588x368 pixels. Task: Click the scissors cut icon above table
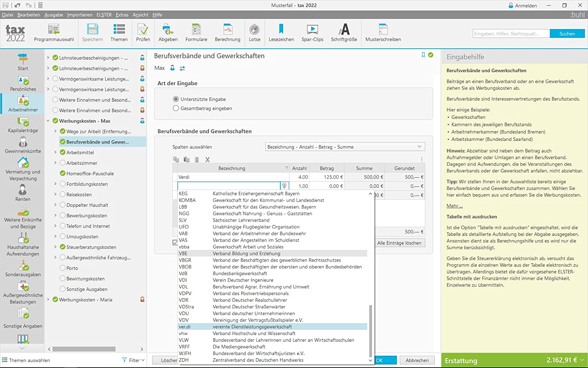click(x=207, y=160)
